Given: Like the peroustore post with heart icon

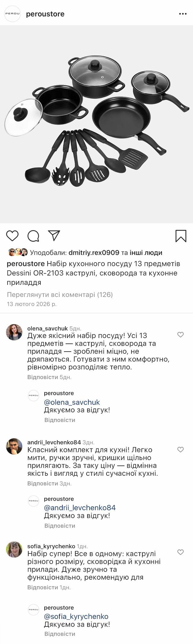Looking at the screenshot, I should pyautogui.click(x=12, y=236).
